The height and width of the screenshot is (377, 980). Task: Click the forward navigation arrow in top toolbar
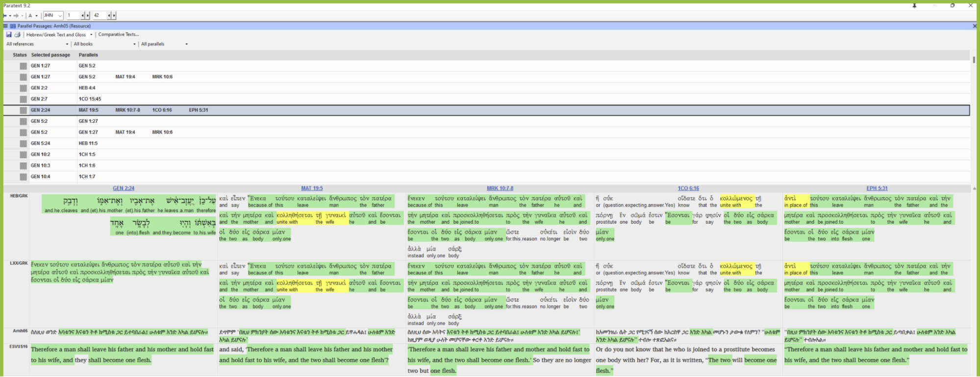(16, 16)
